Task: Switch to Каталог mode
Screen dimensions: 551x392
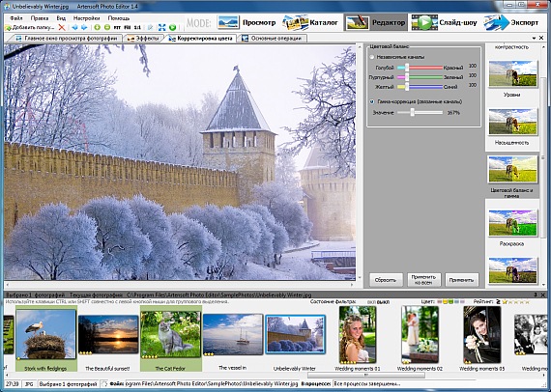Action: click(310, 22)
